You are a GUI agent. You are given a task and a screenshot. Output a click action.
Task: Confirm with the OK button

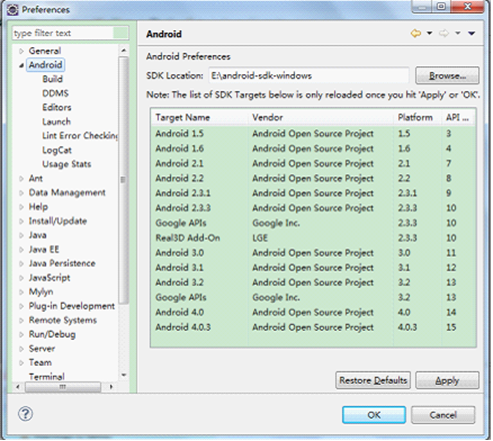[x=374, y=415]
